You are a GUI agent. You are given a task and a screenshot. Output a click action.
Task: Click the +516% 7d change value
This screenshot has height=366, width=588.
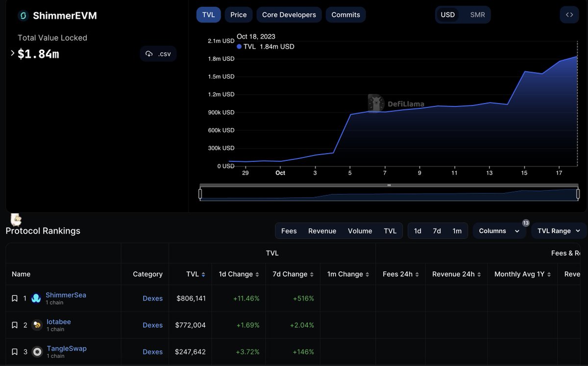pos(303,298)
